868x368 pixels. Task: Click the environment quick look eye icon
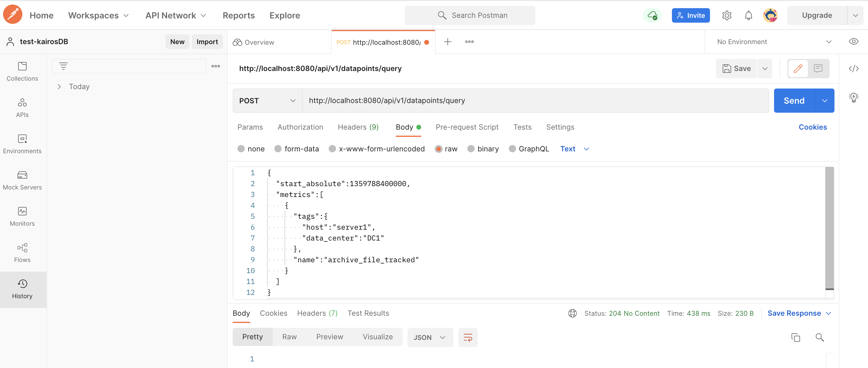tap(853, 42)
